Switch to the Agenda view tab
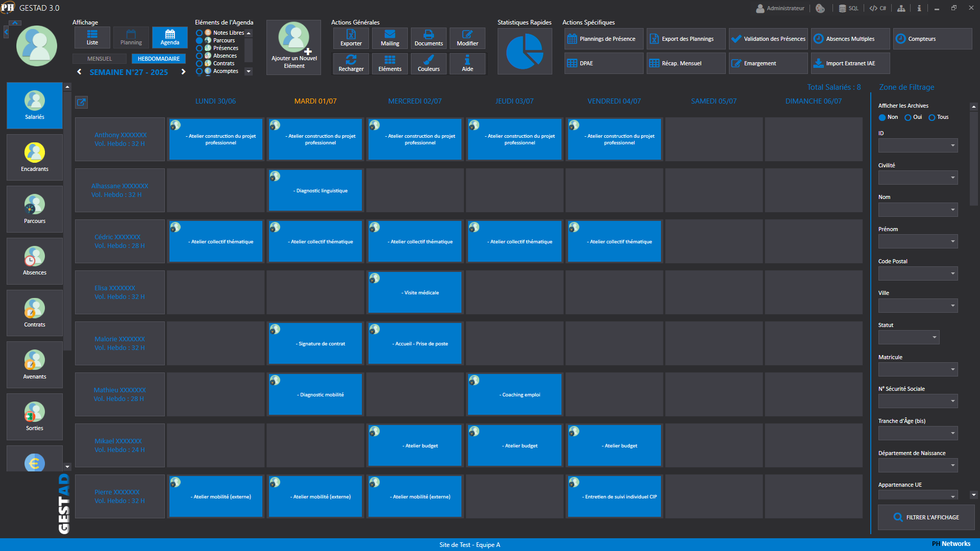 [x=170, y=37]
